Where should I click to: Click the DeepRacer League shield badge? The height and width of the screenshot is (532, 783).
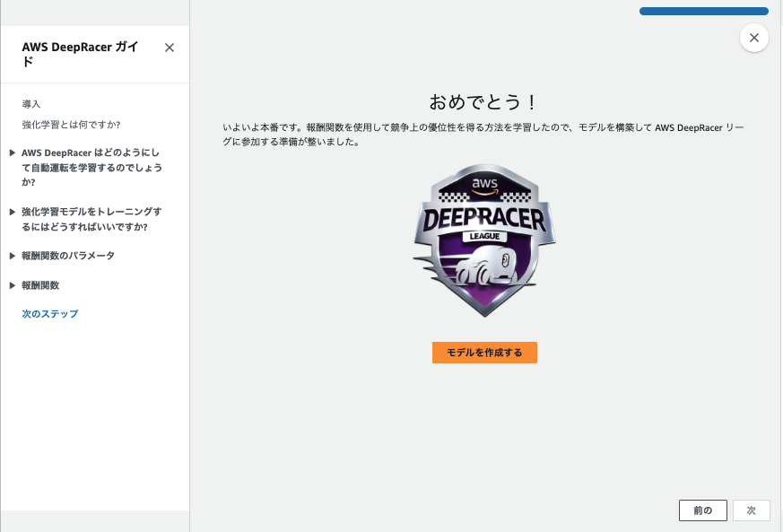(484, 240)
